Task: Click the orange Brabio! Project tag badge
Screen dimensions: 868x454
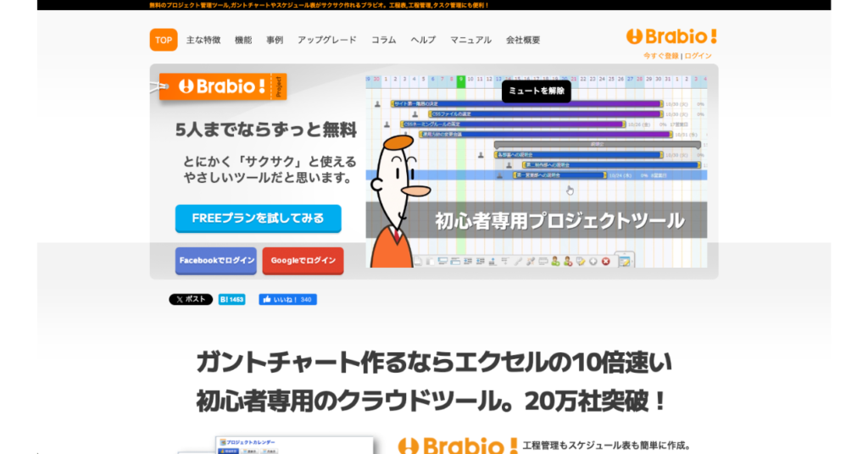Action: [223, 86]
